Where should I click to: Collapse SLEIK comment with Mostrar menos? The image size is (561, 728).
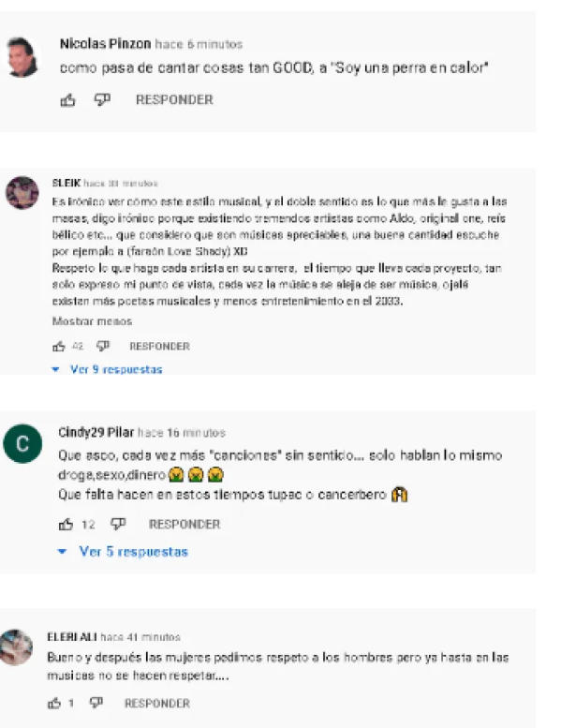point(93,321)
